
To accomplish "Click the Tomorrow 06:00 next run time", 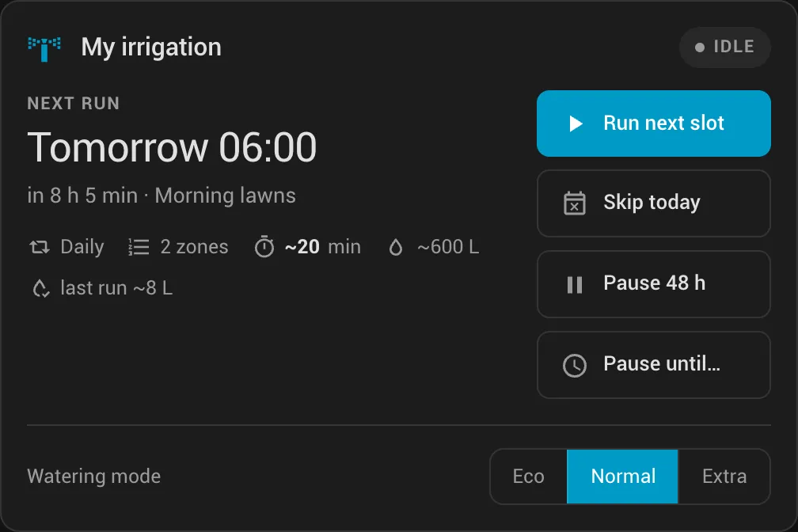I will 172,147.
